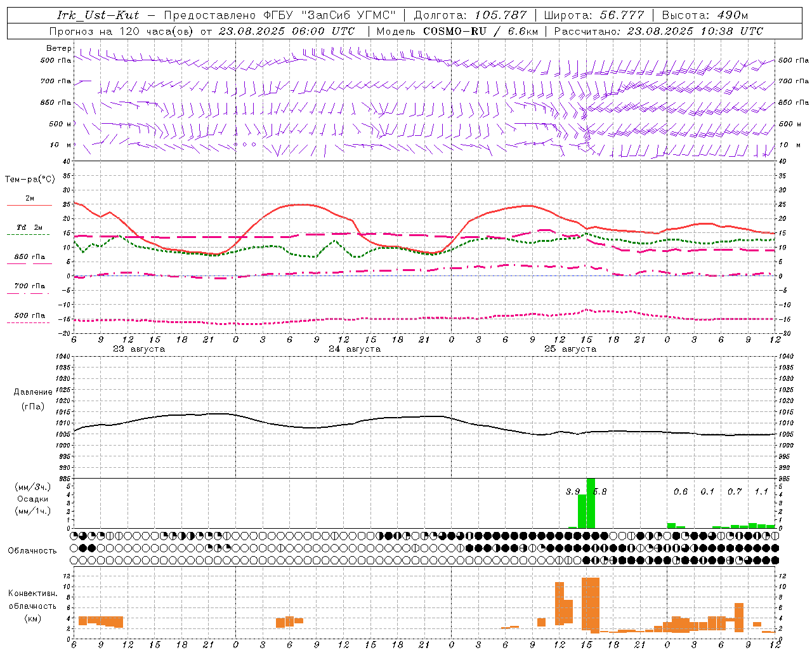
Task: Click the 5.8 precipitation value
Action: tap(599, 492)
